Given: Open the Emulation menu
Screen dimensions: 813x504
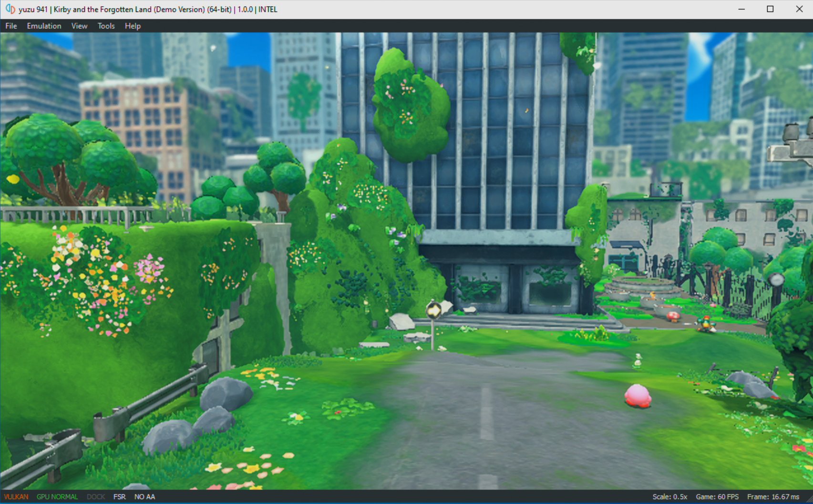Looking at the screenshot, I should click(x=44, y=26).
